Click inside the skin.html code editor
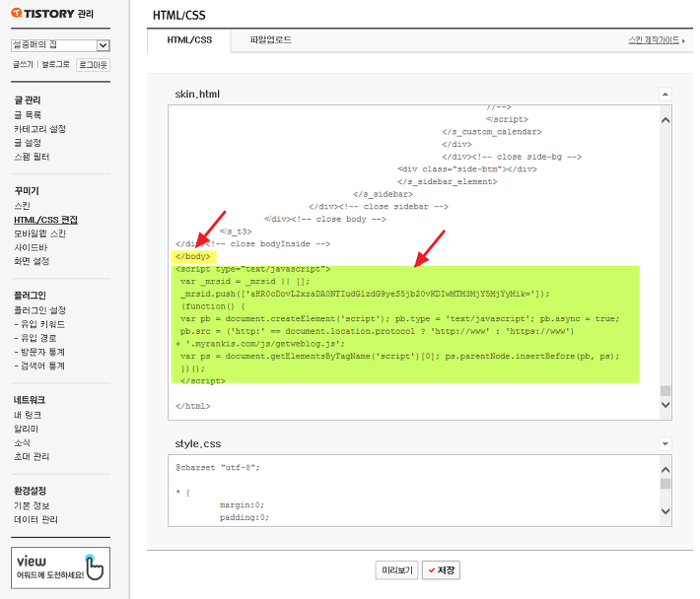Image resolution: width=700 pixels, height=599 pixels. click(414, 262)
